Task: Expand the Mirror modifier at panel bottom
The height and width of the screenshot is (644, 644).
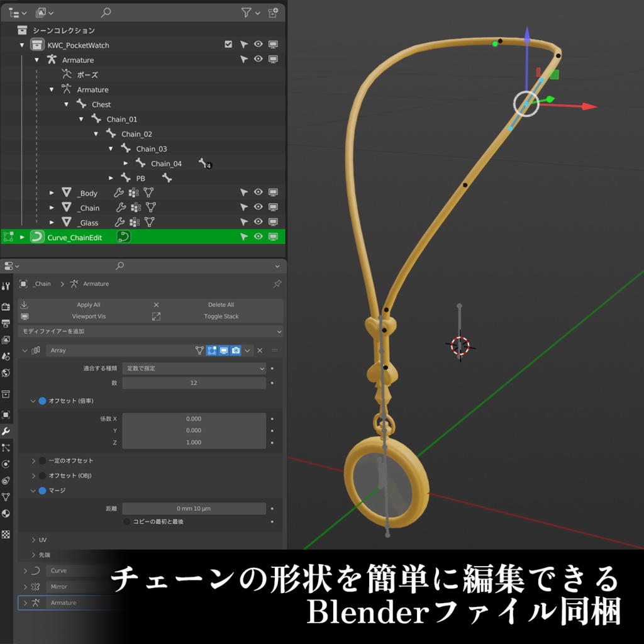Action: point(25,586)
